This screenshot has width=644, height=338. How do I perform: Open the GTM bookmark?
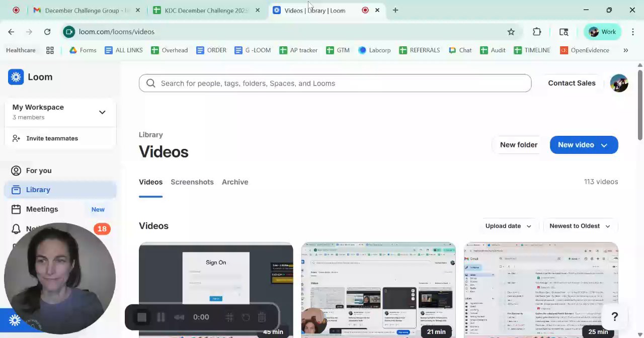tap(338, 50)
